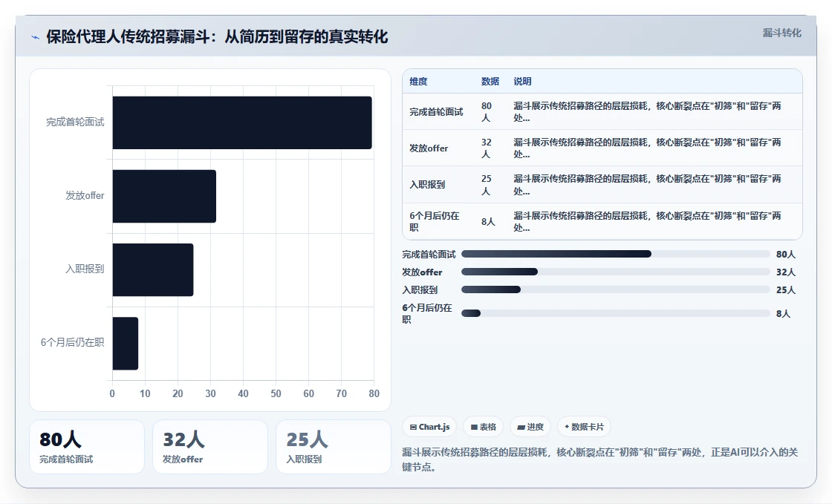Click the 入职报到 chart bar

153,269
